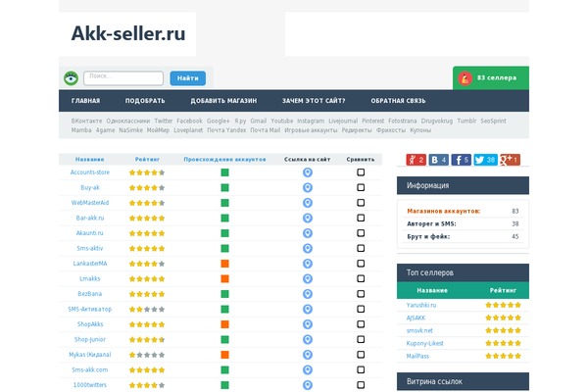Click the Магазинов аккаунтов info row
Image resolution: width=588 pixels, height=392 pixels.
click(x=463, y=212)
